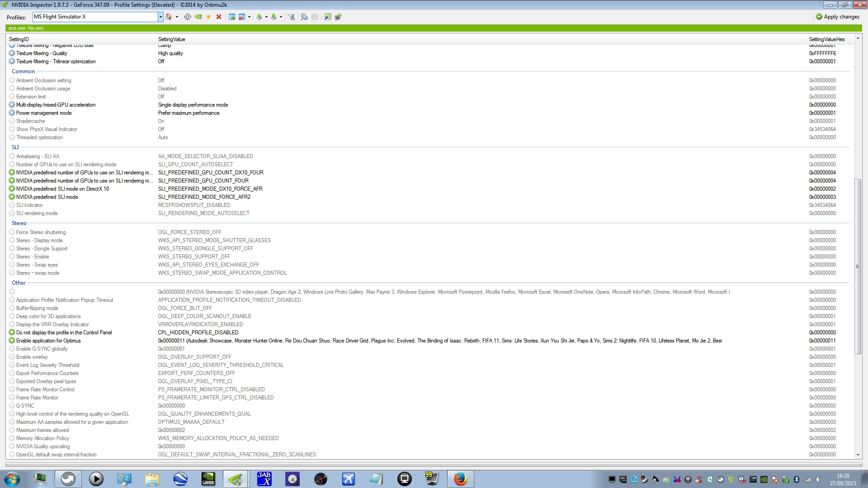This screenshot has width=868, height=488.
Task: Click the orange star create-profile icon
Action: [208, 17]
